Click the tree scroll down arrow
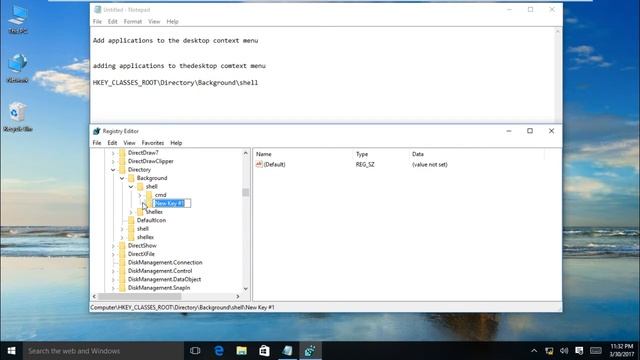640x360 pixels. [245, 289]
